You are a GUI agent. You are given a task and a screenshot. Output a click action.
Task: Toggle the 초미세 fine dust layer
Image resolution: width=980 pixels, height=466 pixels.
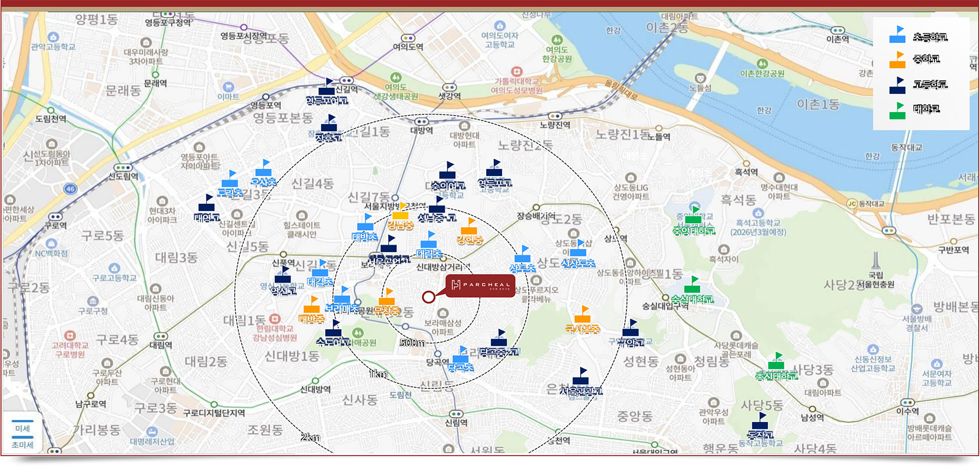23,445
